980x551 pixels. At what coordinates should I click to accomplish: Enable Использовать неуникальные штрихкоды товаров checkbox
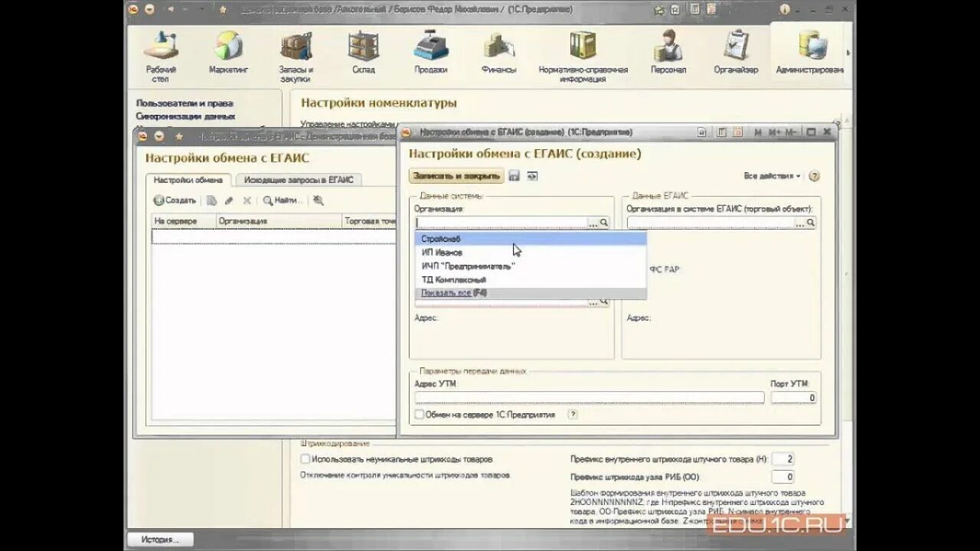(x=305, y=459)
